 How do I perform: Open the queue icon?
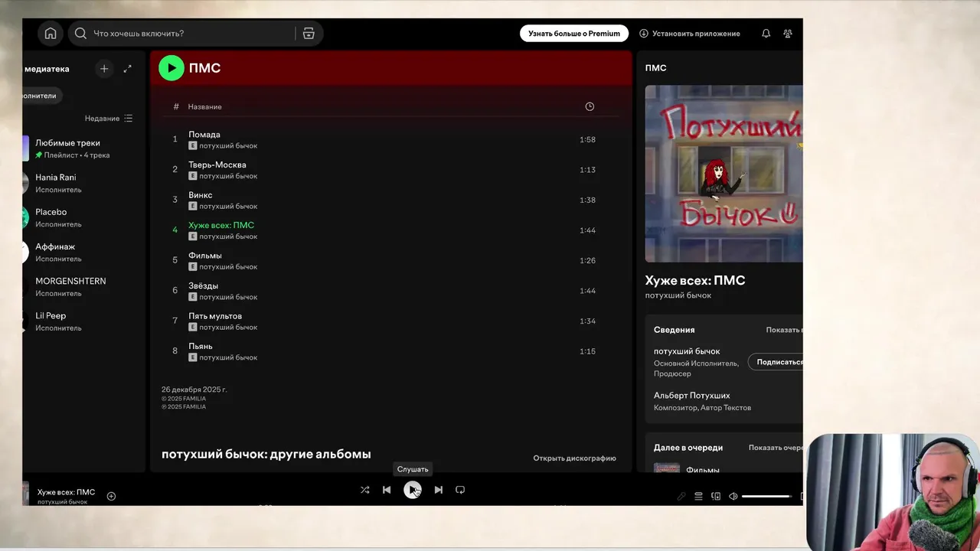click(x=698, y=496)
